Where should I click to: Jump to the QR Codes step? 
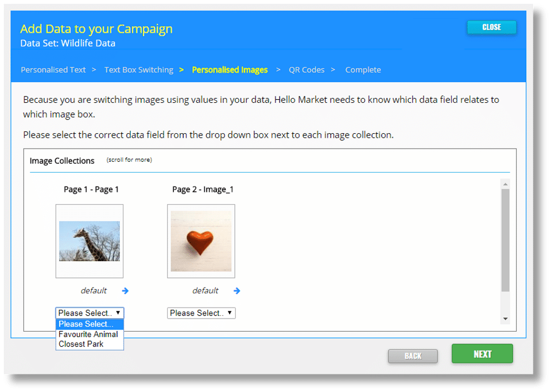(x=306, y=70)
